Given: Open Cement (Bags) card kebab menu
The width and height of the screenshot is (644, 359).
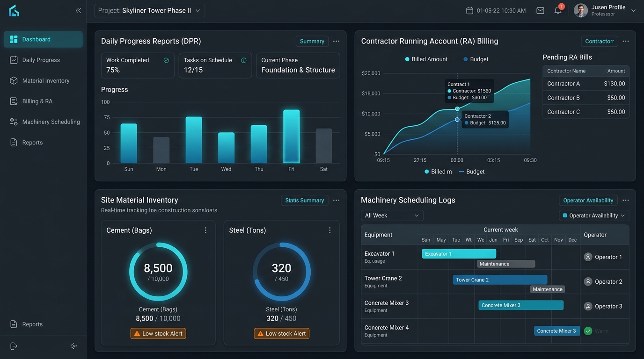Looking at the screenshot, I should coord(205,230).
